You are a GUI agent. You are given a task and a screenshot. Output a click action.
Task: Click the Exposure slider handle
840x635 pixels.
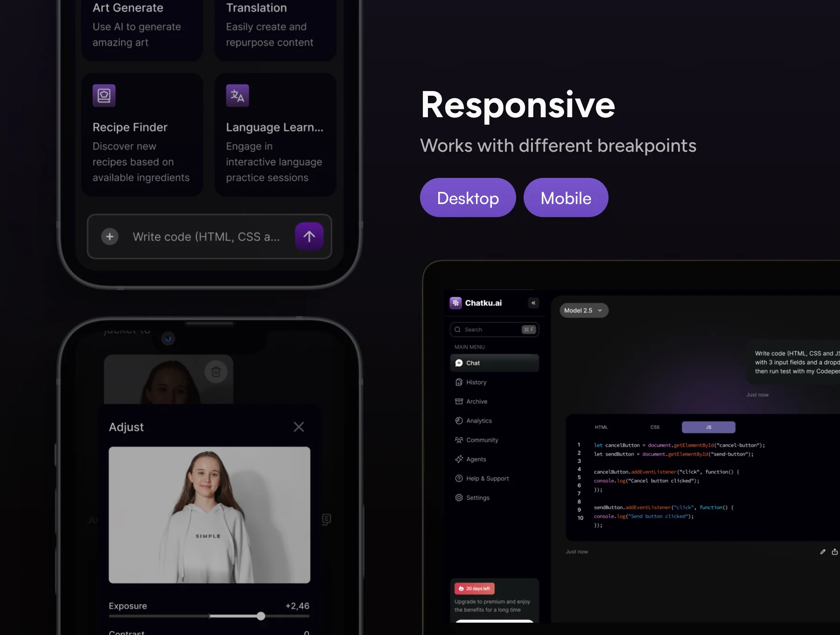[x=261, y=616]
